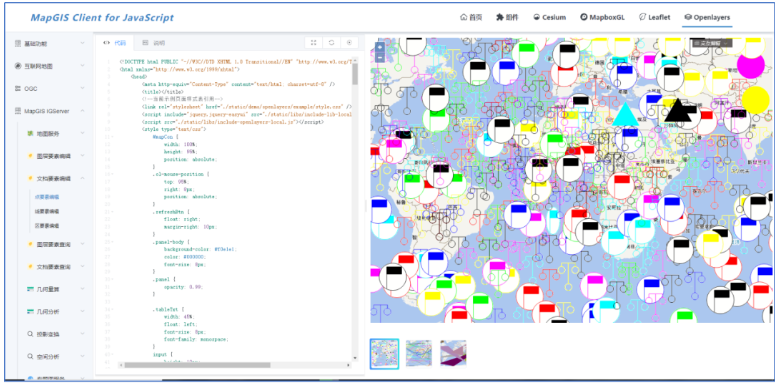Click the map zoom in plus button
This screenshot has height=385, width=775.
click(380, 47)
